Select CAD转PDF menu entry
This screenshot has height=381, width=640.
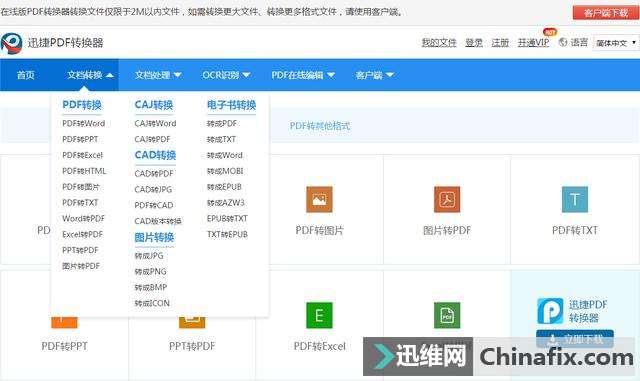pyautogui.click(x=154, y=174)
